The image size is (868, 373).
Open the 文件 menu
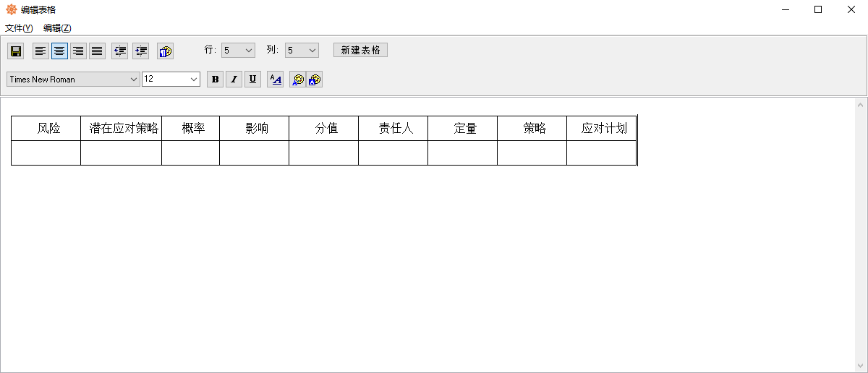pos(19,28)
